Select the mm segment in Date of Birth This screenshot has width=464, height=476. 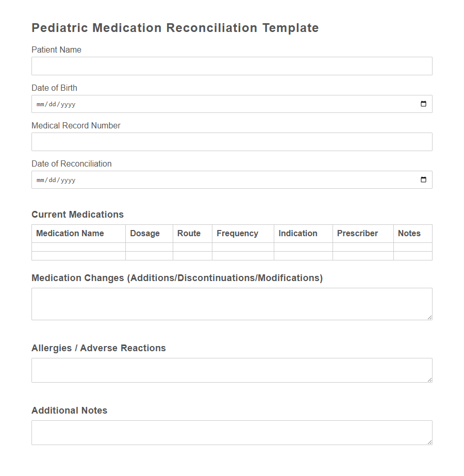pos(40,104)
